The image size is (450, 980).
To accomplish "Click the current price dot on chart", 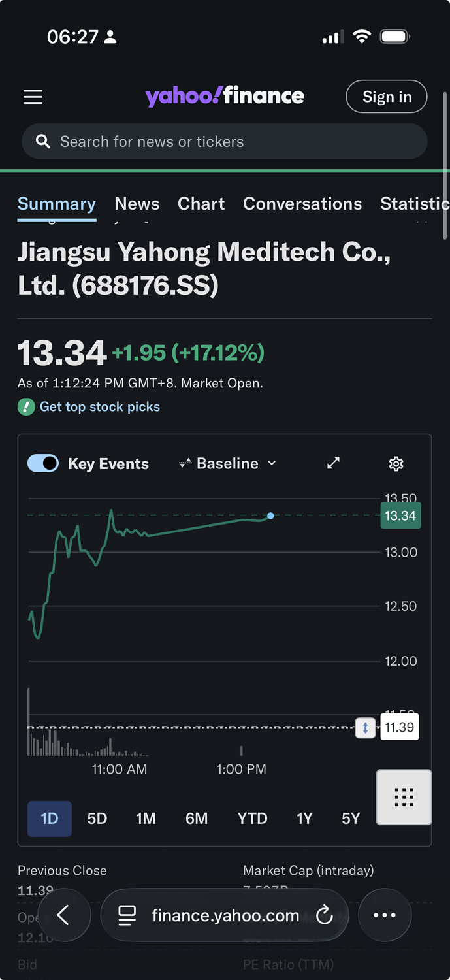I will pos(270,516).
